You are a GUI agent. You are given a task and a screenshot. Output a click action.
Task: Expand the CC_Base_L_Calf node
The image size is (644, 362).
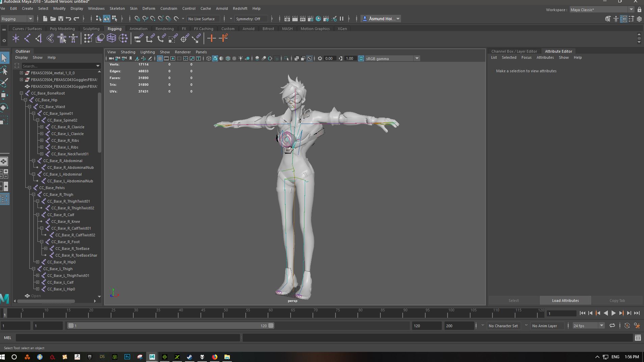(37, 282)
